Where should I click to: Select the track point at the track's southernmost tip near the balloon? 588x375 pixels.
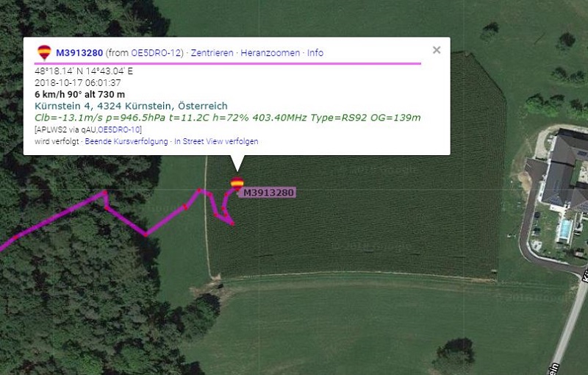[233, 224]
